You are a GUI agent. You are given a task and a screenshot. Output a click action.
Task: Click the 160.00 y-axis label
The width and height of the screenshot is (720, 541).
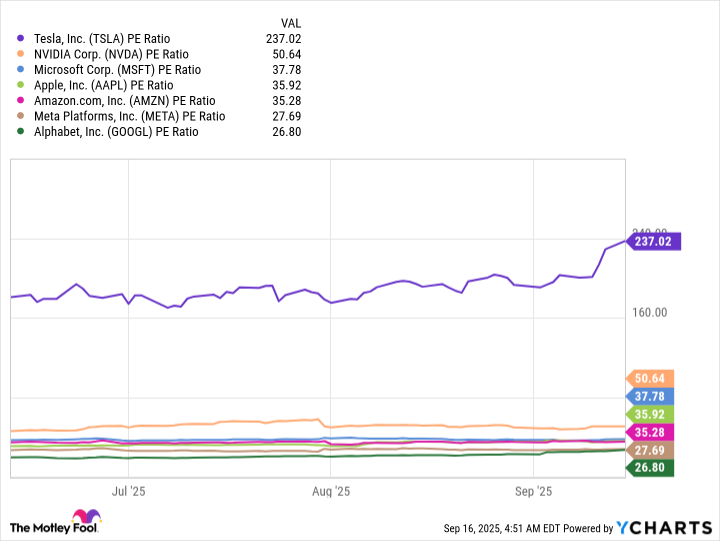point(649,312)
